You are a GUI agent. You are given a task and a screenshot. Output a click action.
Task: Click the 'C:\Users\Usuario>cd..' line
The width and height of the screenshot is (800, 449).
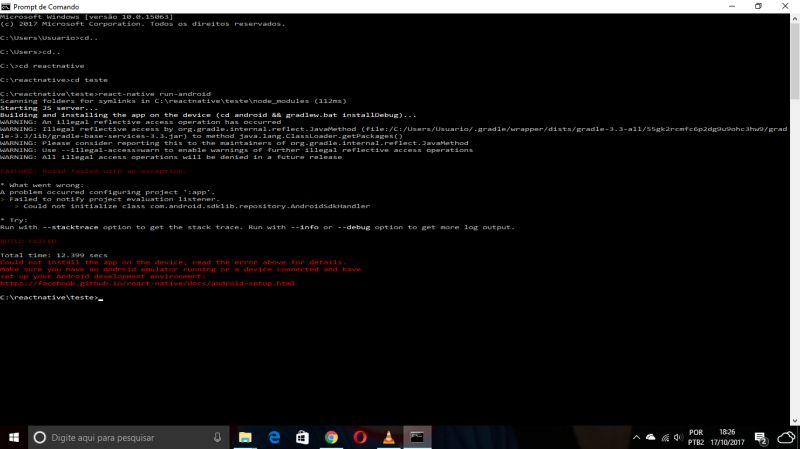click(x=49, y=38)
